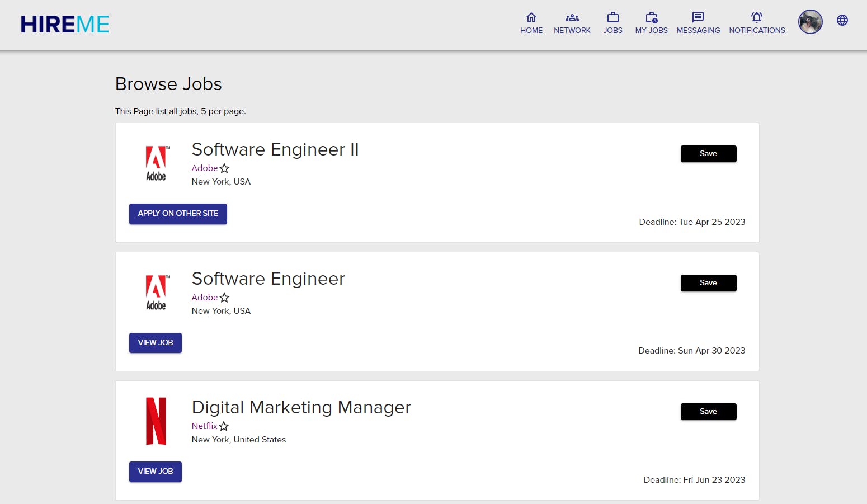Open Adobe link under Software Engineer II
The image size is (867, 504).
204,168
